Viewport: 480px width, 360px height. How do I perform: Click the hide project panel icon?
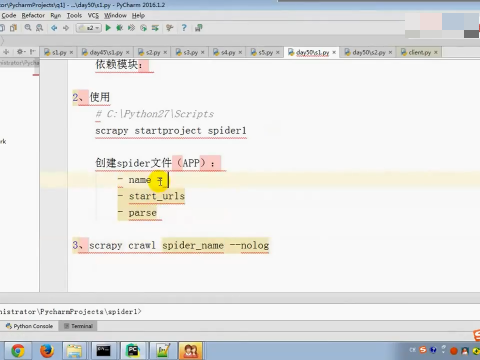(x=32, y=52)
